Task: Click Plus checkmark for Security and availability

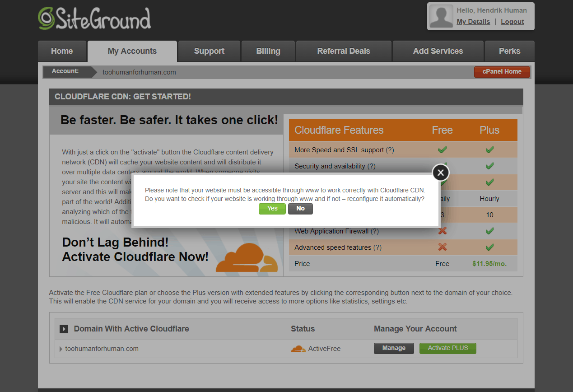Action: click(489, 166)
